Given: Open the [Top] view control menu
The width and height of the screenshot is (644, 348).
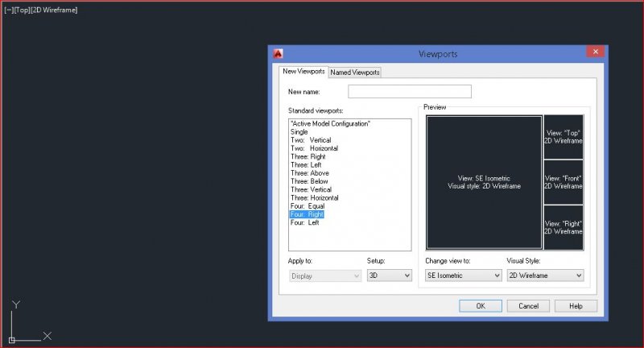Looking at the screenshot, I should click(23, 10).
